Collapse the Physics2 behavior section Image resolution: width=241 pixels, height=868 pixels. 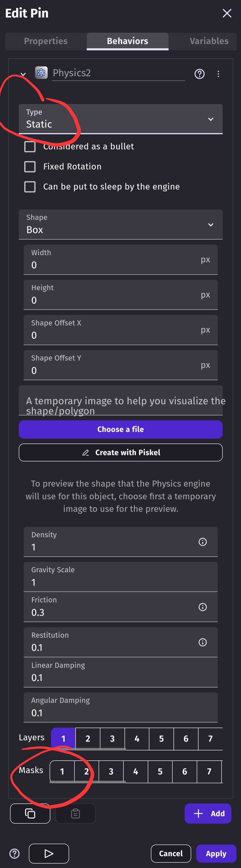tap(23, 74)
